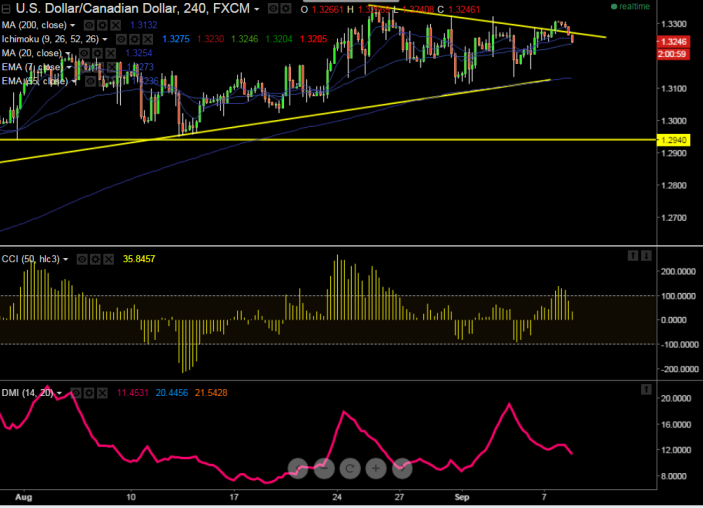703x508 pixels.
Task: Move the CCI pane down
Action: click(646, 256)
